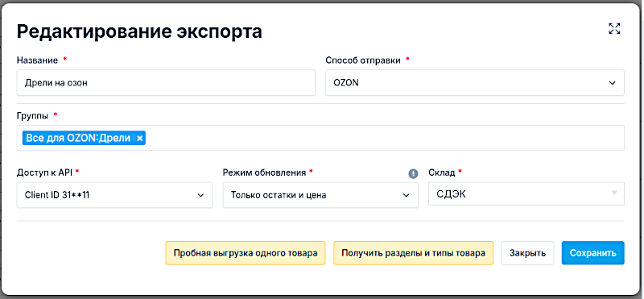Open the Склад СДЭК dropdown
644x299 pixels.
pyautogui.click(x=526, y=193)
